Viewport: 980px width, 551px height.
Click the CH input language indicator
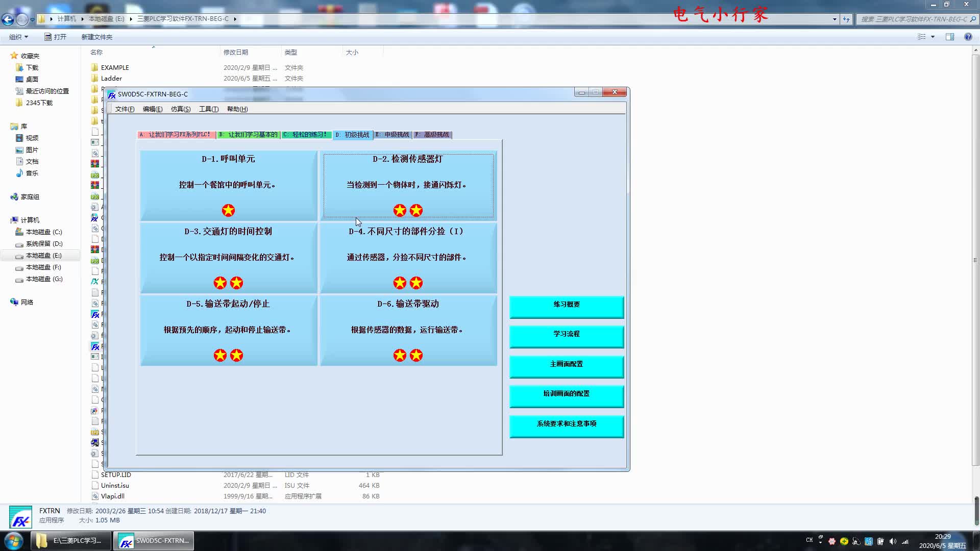point(809,540)
